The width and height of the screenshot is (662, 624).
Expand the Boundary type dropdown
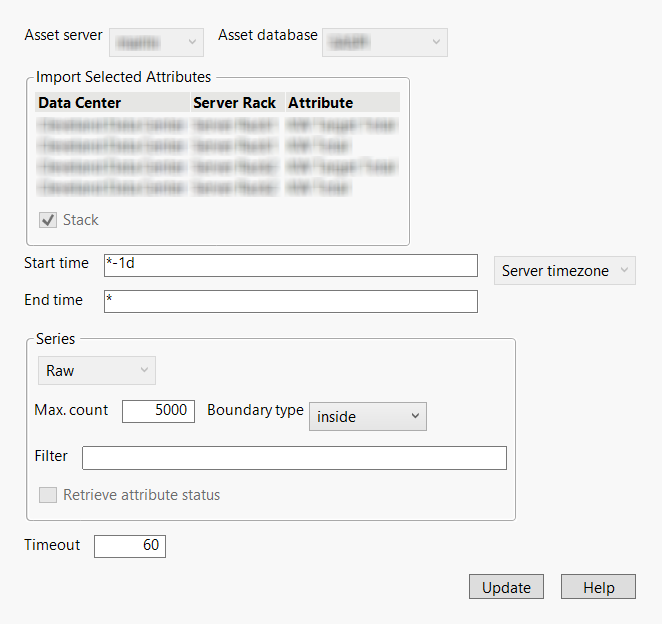[368, 416]
